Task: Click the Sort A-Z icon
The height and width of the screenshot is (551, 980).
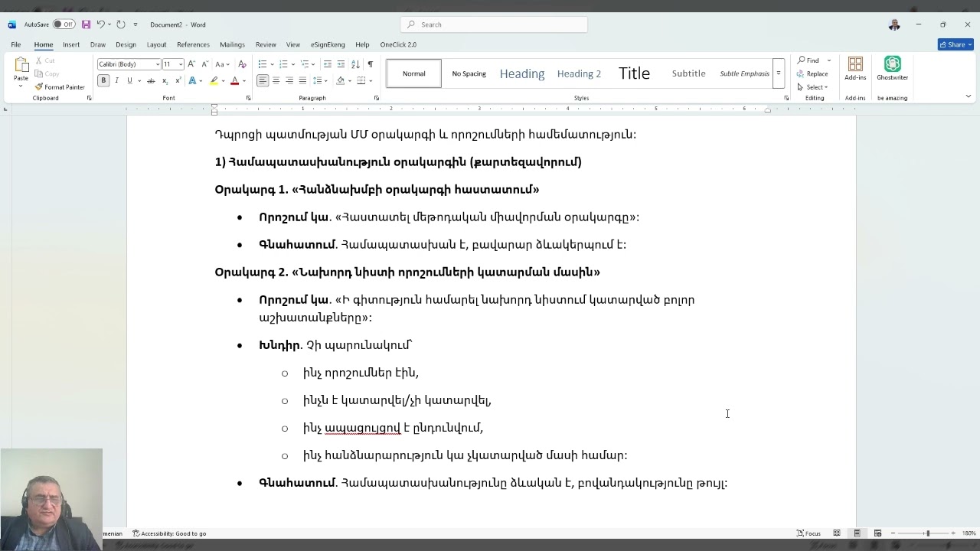Action: 355,64
